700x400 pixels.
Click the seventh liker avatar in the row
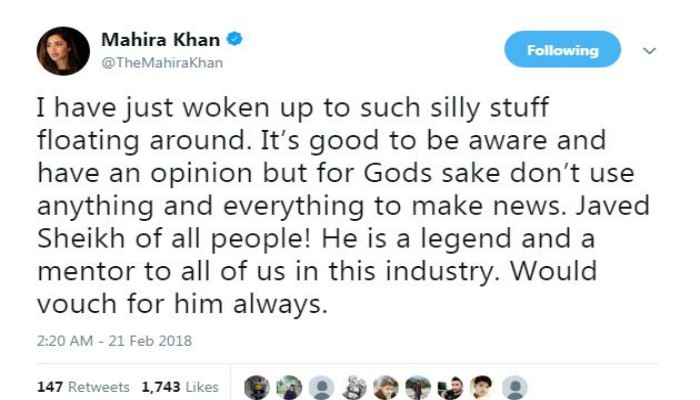450,387
